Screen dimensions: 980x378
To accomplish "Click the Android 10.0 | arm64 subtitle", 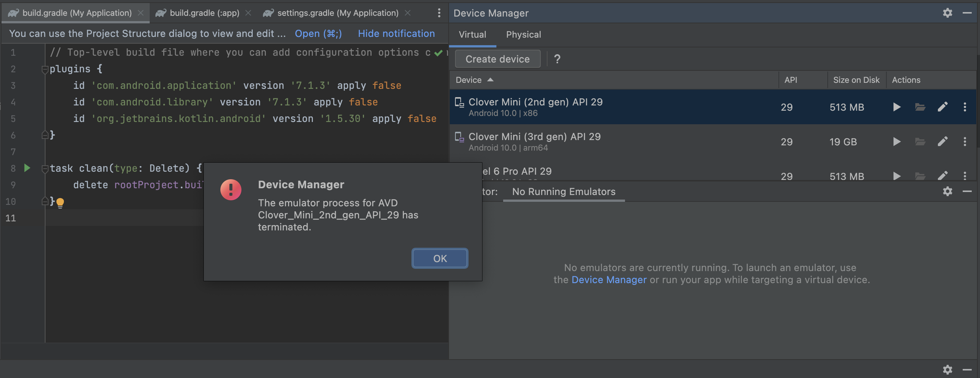I will click(x=508, y=148).
